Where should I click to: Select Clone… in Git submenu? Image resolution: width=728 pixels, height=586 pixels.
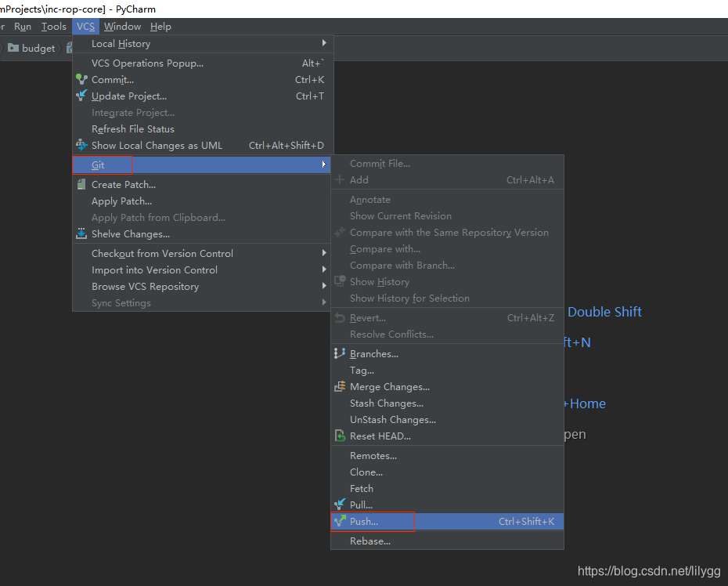pyautogui.click(x=447, y=472)
